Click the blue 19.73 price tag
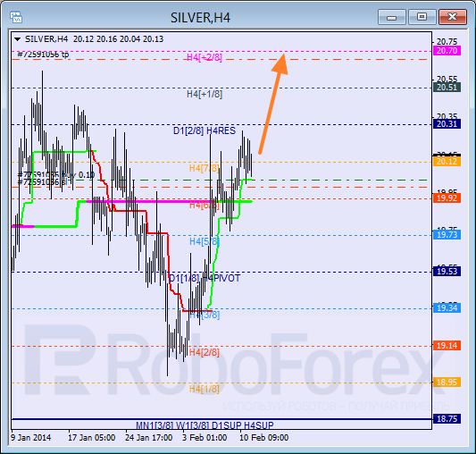The height and width of the screenshot is (454, 476). pyautogui.click(x=447, y=235)
